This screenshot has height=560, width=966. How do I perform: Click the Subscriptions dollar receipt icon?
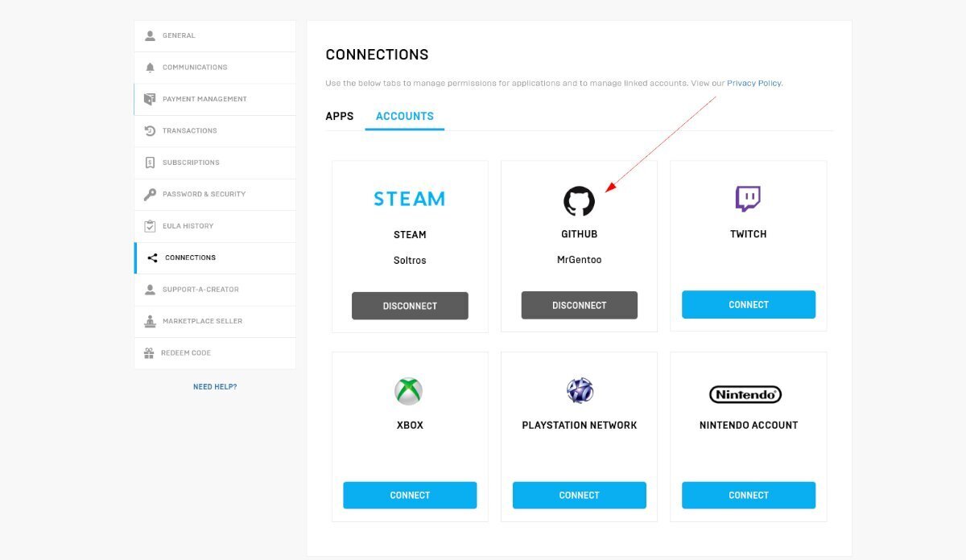pos(150,163)
